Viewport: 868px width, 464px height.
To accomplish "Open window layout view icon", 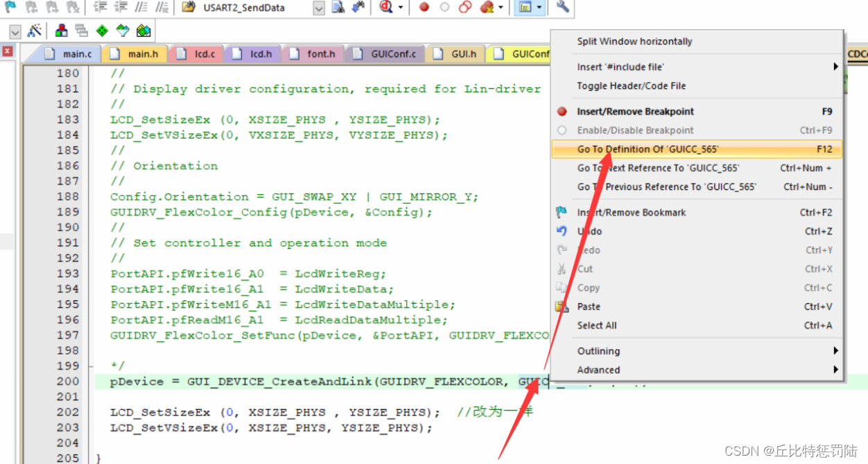I will point(526,7).
